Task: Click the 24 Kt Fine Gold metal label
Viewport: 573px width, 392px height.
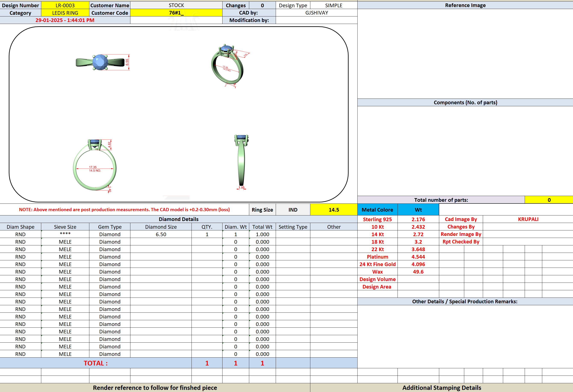Action: (377, 264)
